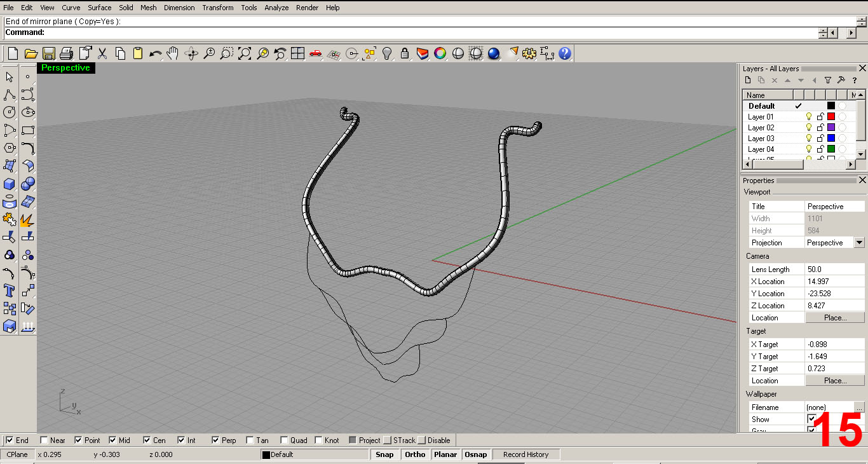
Task: Click Layer 02 purple color swatch
Action: point(831,128)
